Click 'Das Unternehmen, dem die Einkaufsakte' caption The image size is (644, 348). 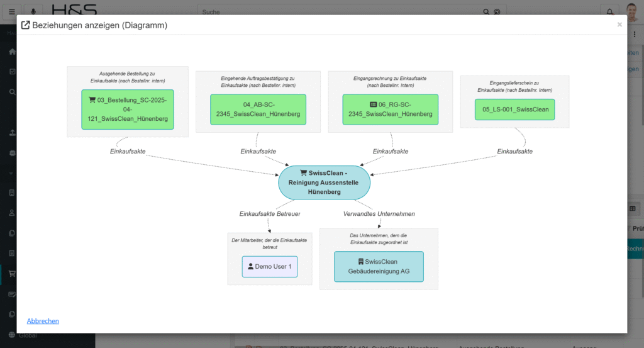[x=379, y=239]
